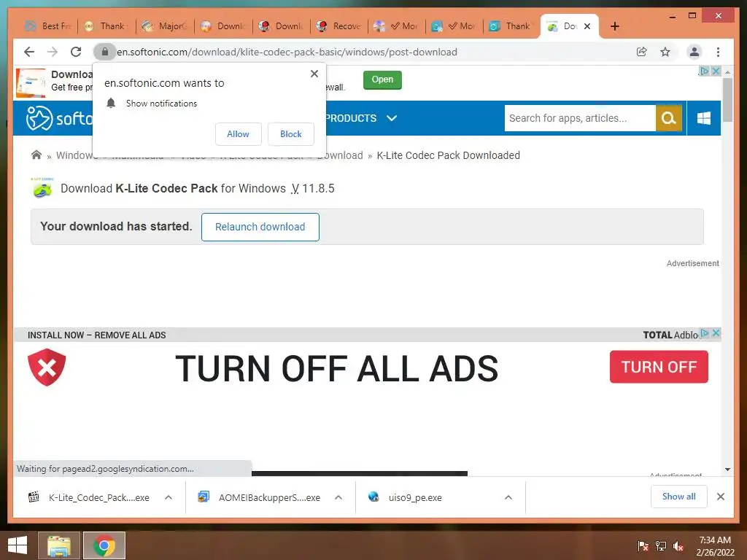Close the active Download tab
This screenshot has height=560, width=747.
(x=587, y=26)
